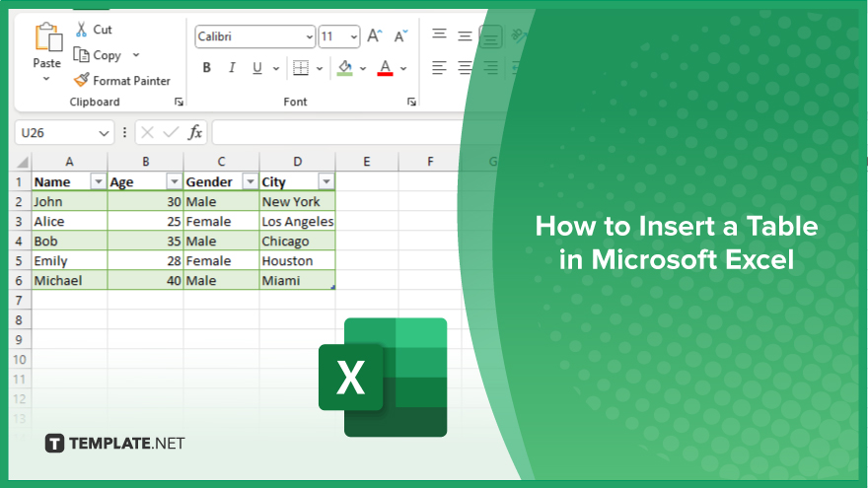Screen dimensions: 868x488
Task: Click the Paste clipboard icon
Action: [47, 38]
